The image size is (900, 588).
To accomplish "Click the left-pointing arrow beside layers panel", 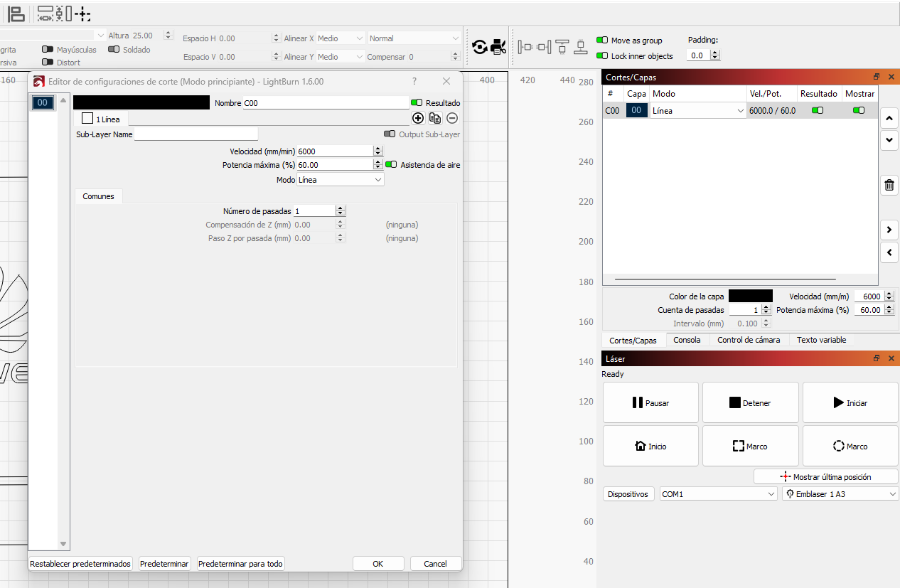I will [x=889, y=252].
